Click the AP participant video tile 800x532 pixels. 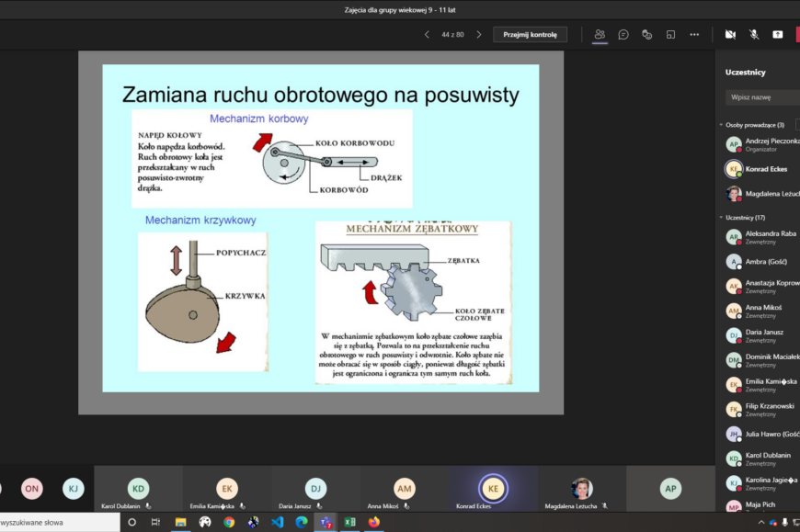670,488
